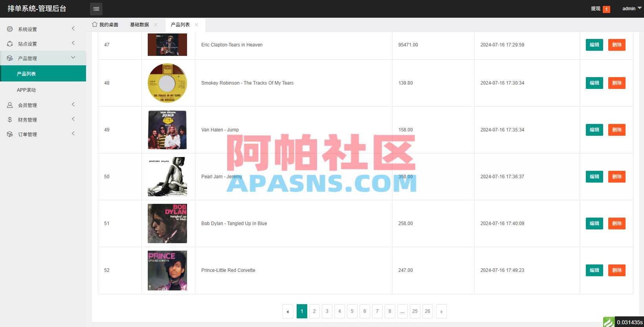This screenshot has height=327, width=644.
Task: Go to page 26 in pagination
Action: click(427, 311)
